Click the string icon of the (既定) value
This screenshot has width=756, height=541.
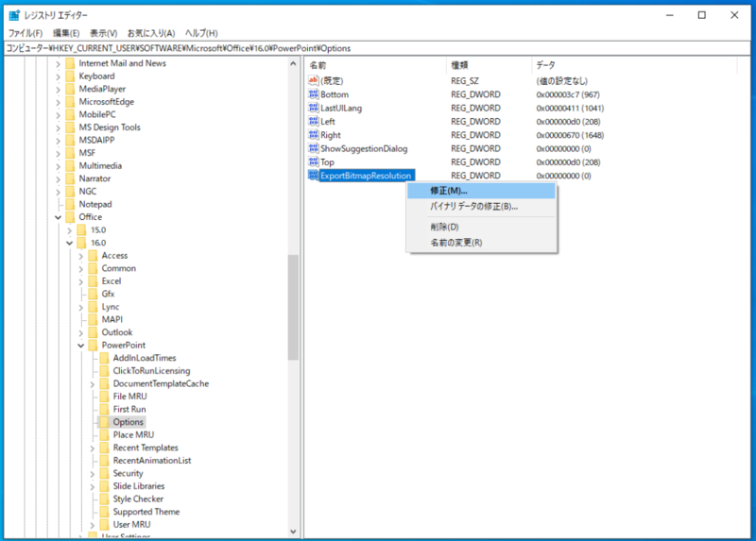[314, 80]
